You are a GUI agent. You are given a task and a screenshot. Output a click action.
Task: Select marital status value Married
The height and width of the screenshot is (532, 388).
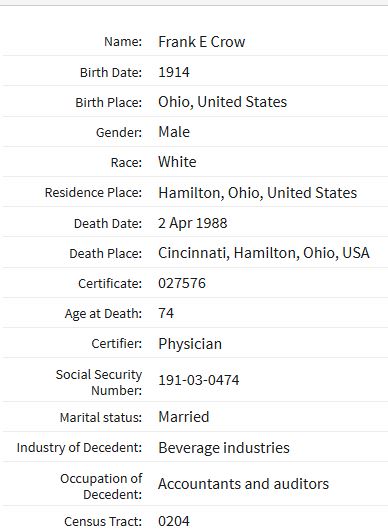[x=183, y=417]
